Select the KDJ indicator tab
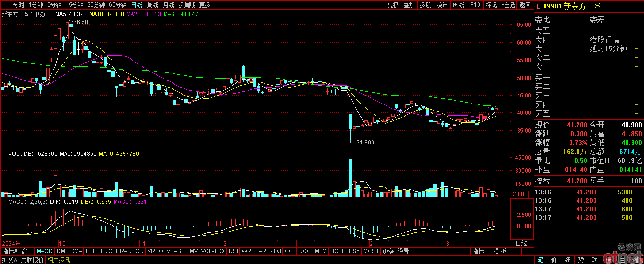This screenshot has height=264, width=644. pyautogui.click(x=275, y=251)
